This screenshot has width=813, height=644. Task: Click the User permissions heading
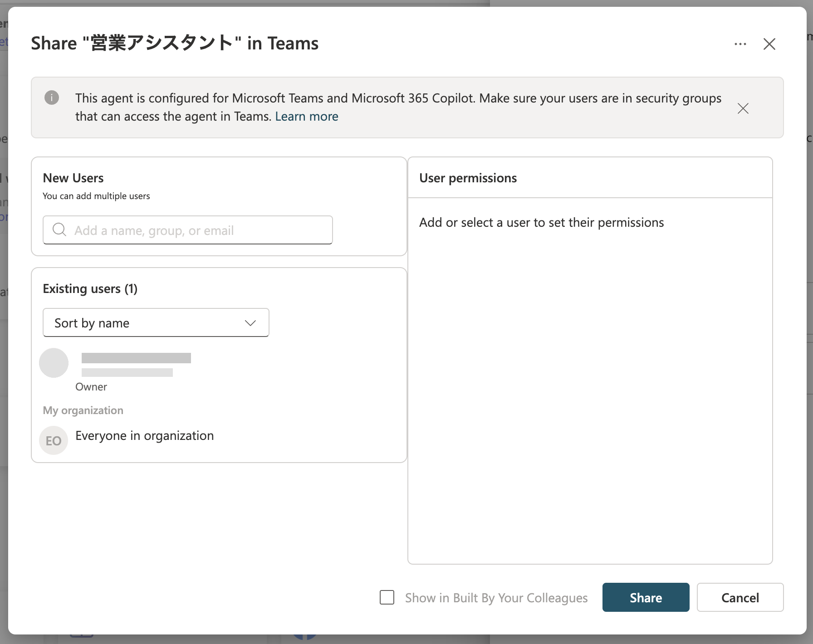point(468,178)
